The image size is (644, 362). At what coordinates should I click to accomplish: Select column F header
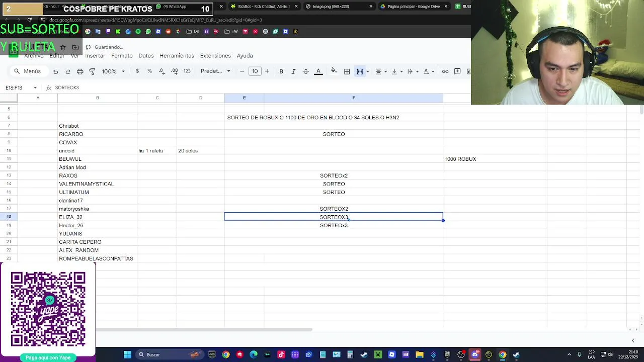point(353,98)
